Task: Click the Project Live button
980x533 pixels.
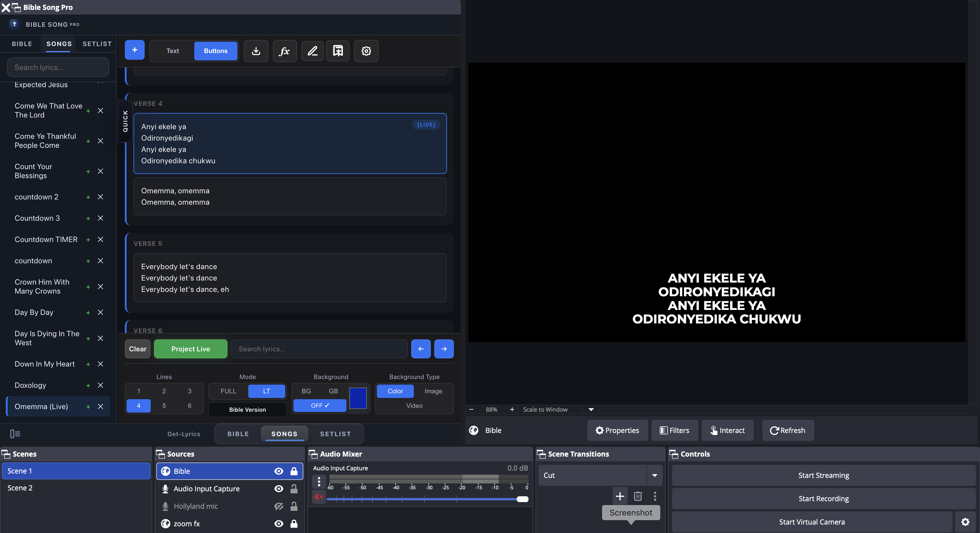Action: 190,349
